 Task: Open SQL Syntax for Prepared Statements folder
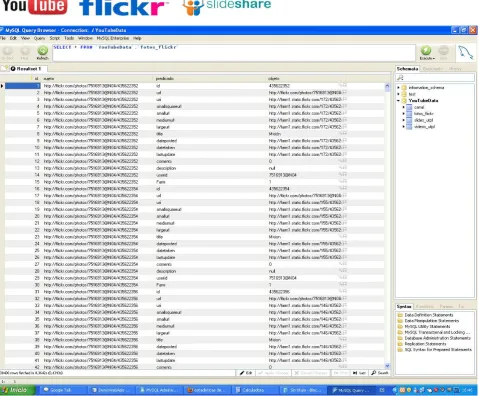coord(438,350)
